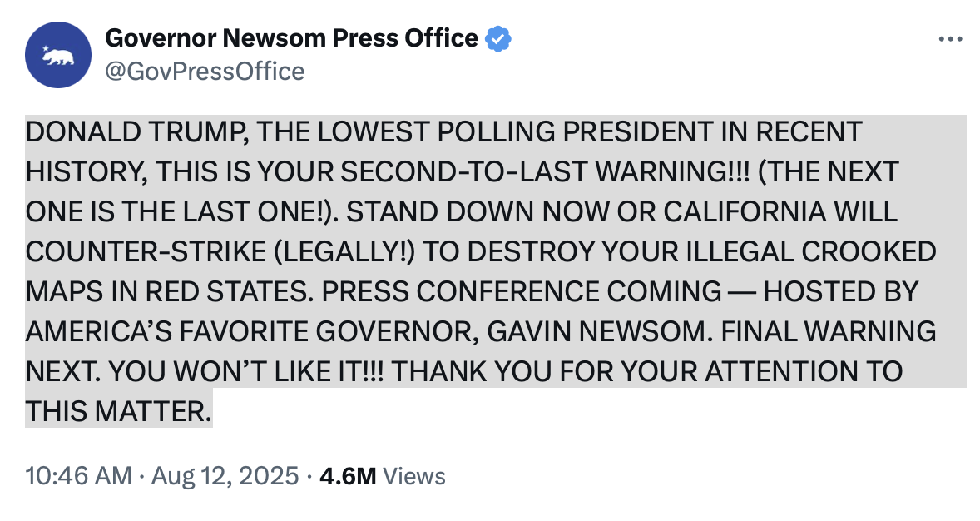Open the three-dot more options menu

tap(950, 39)
